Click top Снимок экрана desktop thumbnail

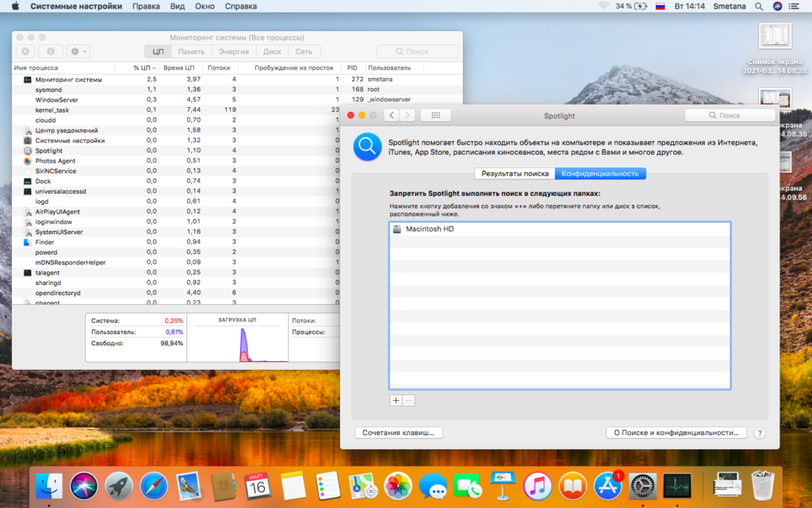[775, 37]
